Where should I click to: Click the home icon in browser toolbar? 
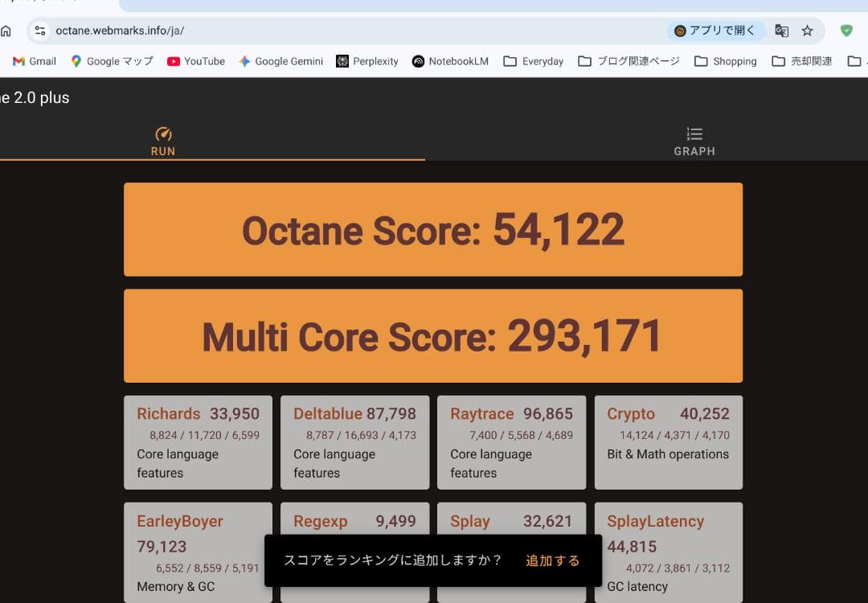(6, 31)
